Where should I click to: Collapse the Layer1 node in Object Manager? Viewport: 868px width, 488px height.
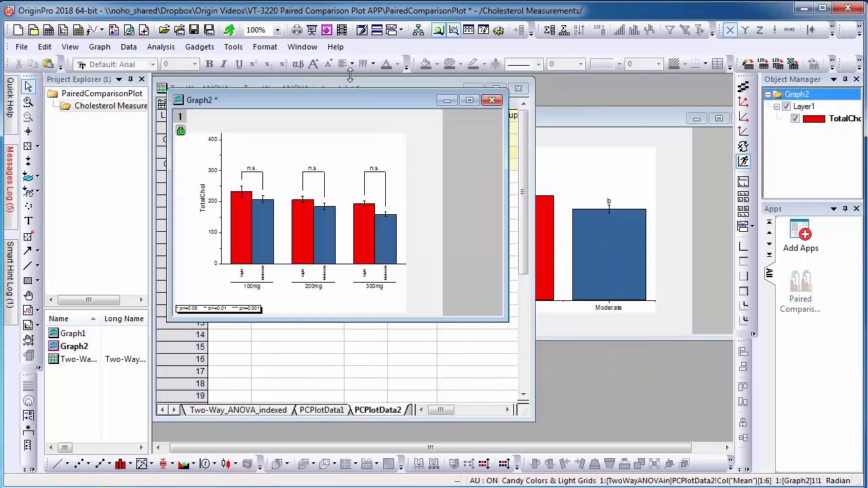pyautogui.click(x=777, y=106)
